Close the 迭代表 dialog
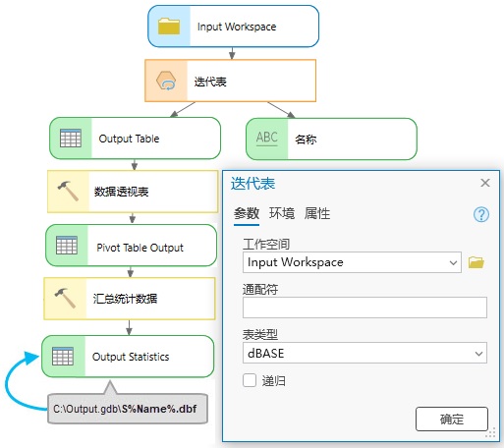Image resolution: width=504 pixels, height=448 pixels. click(485, 183)
